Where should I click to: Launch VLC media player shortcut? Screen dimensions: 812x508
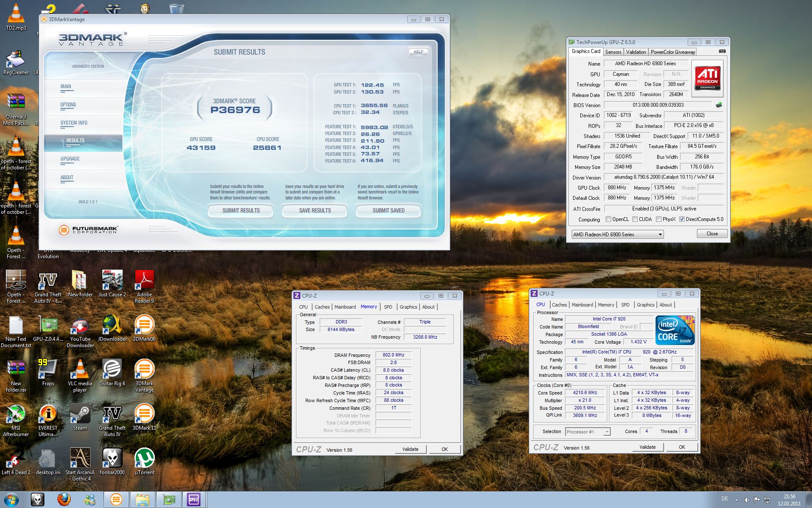point(80,375)
